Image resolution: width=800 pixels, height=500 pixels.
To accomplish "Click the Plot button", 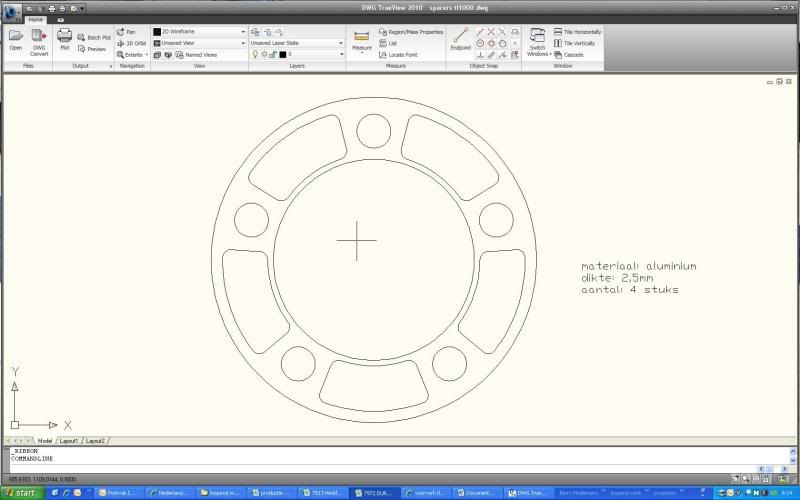I will point(64,40).
